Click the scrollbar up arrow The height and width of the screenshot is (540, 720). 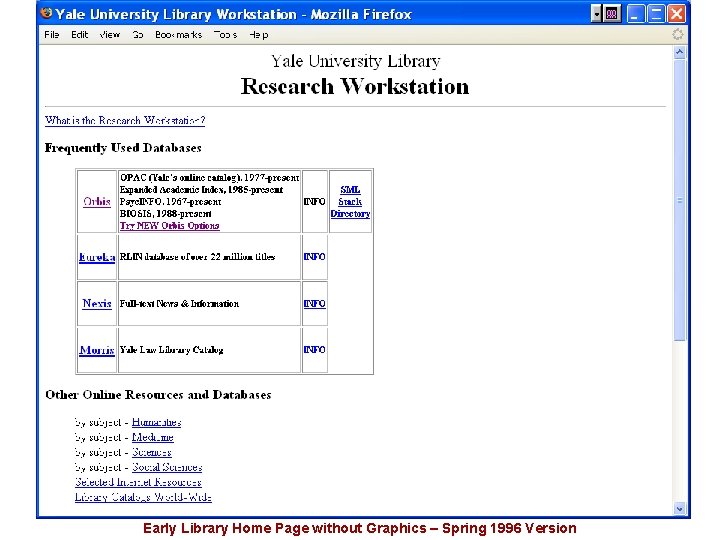pyautogui.click(x=680, y=52)
